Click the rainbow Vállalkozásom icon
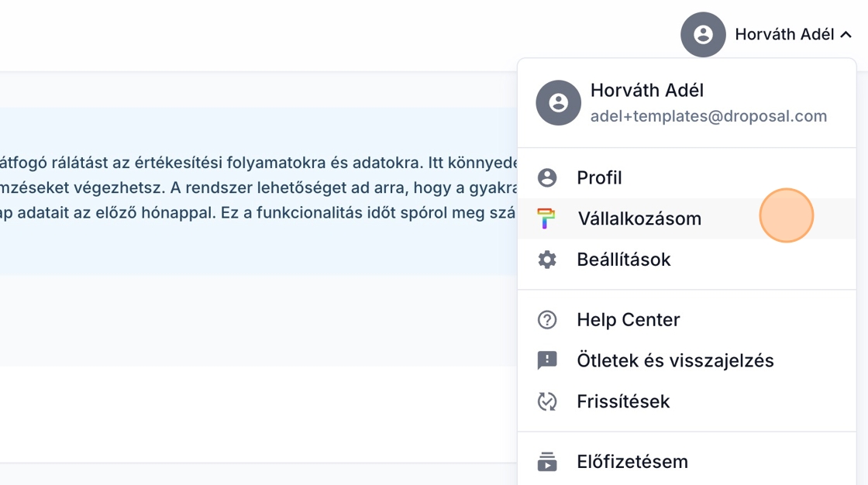This screenshot has height=485, width=868. point(547,219)
